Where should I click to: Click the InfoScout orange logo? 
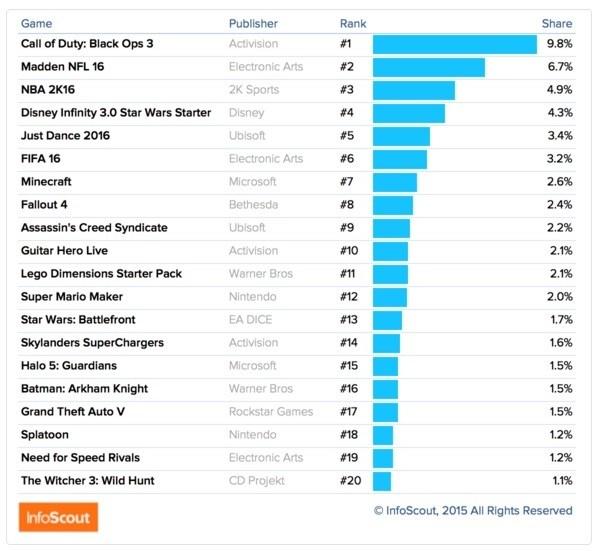[x=58, y=517]
